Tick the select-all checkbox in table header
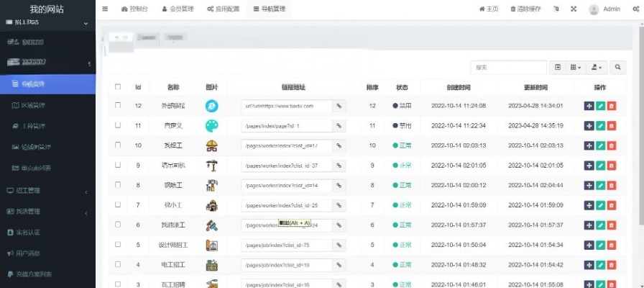Screen dimensions: 644x288 (118, 87)
